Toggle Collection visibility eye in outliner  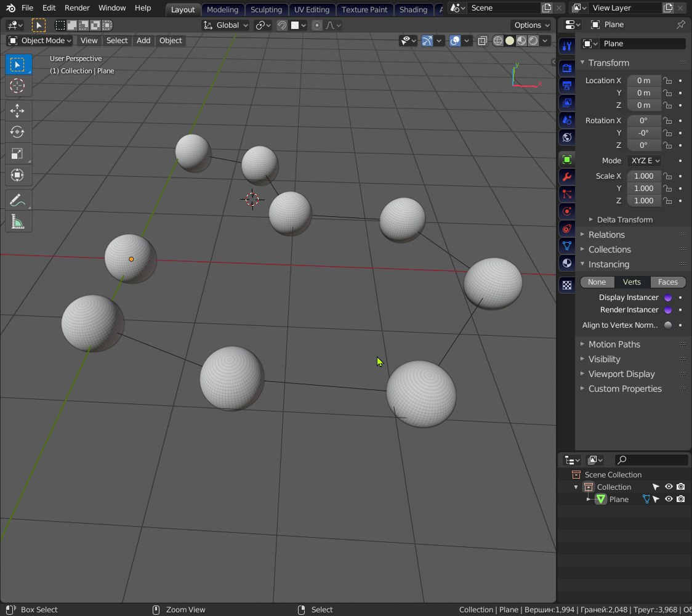tap(669, 487)
